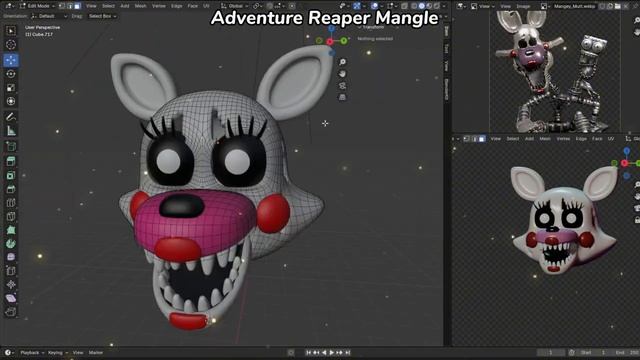
Task: Open the Keying dropdown in timeline
Action: tap(58, 353)
